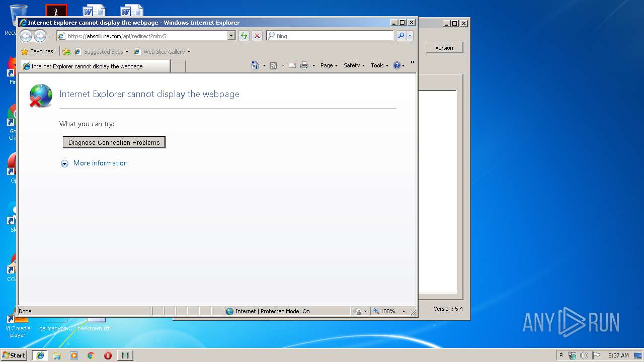The image size is (644, 362).
Task: Open the Favorites star button
Action: tap(37, 51)
